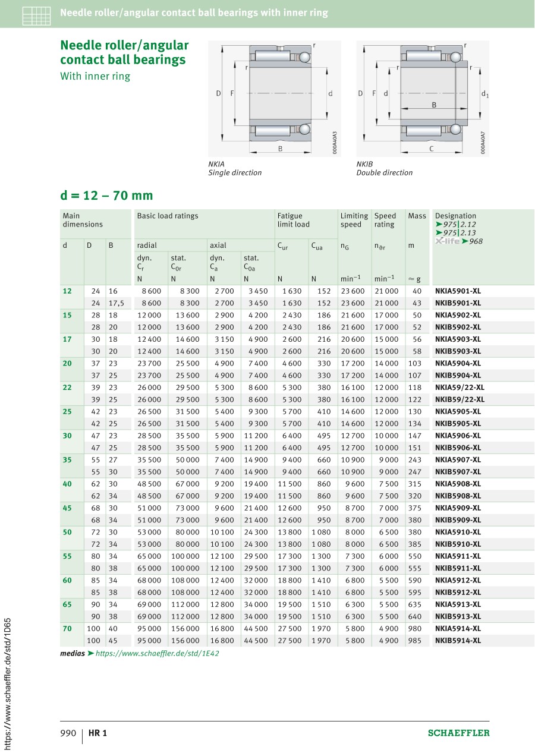Select designation NKIA5908-XL

(458, 484)
